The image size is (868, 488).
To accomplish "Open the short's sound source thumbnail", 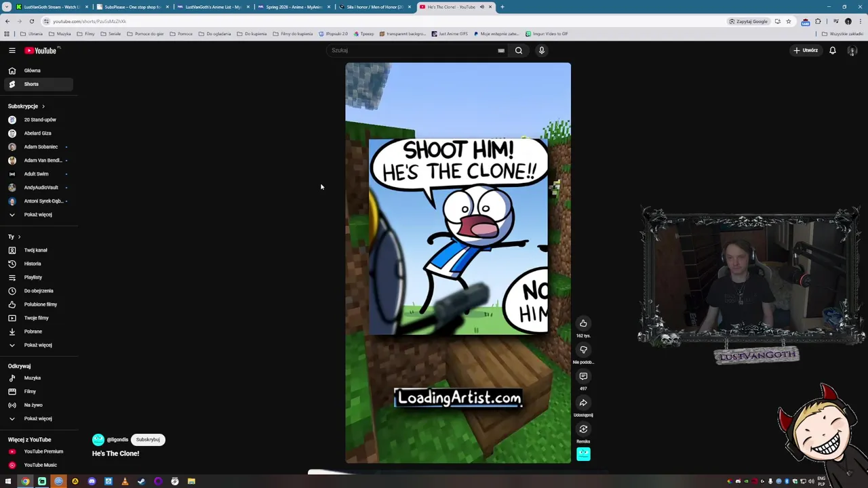I will click(583, 454).
